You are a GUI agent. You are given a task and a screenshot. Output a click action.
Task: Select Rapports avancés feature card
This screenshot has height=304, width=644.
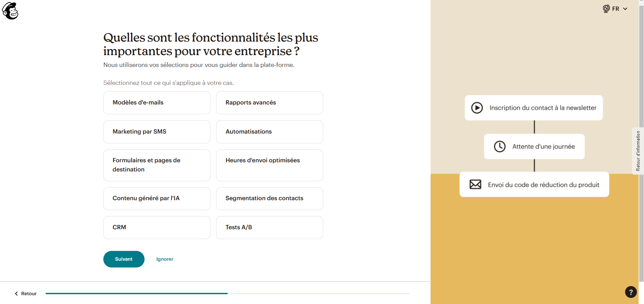269,103
